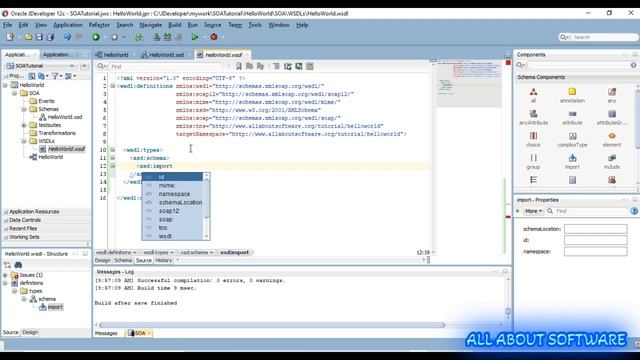
Task: Select the 'choice' schema component icon
Action: [533, 136]
